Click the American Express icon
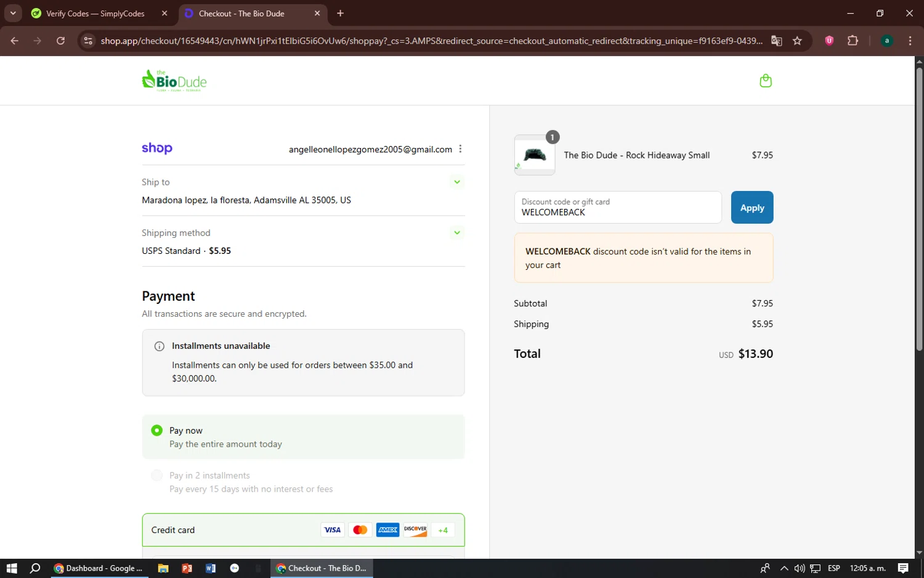This screenshot has height=578, width=924. tap(388, 530)
